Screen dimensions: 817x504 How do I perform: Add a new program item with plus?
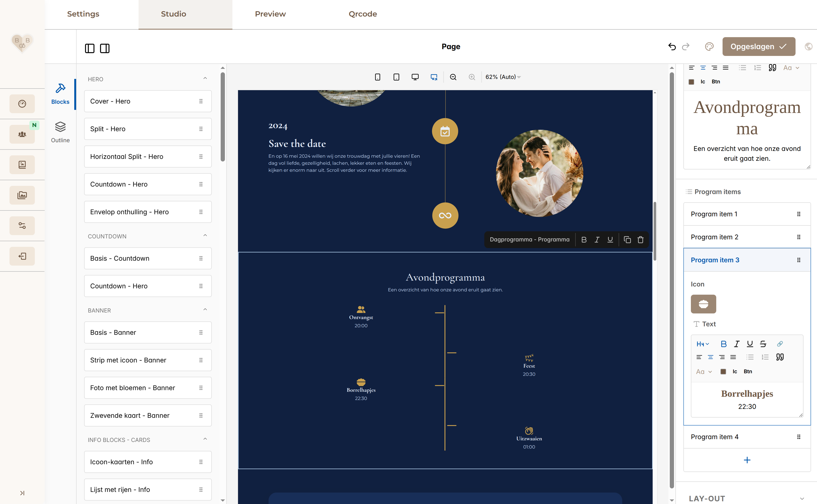point(747,460)
